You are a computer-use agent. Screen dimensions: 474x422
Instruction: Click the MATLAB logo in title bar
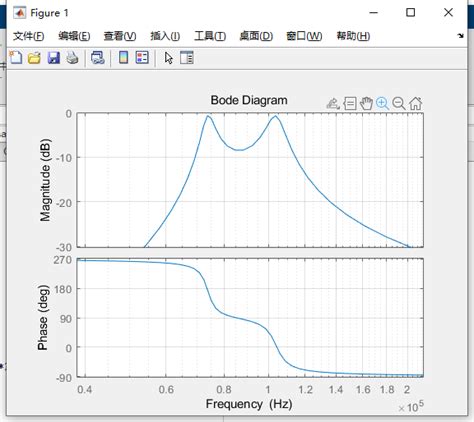click(x=20, y=13)
